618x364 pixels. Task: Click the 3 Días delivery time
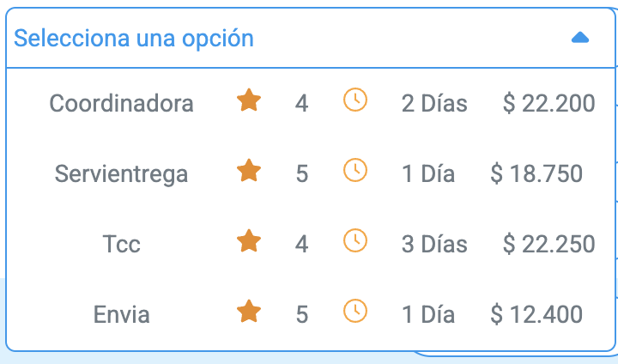click(x=434, y=244)
